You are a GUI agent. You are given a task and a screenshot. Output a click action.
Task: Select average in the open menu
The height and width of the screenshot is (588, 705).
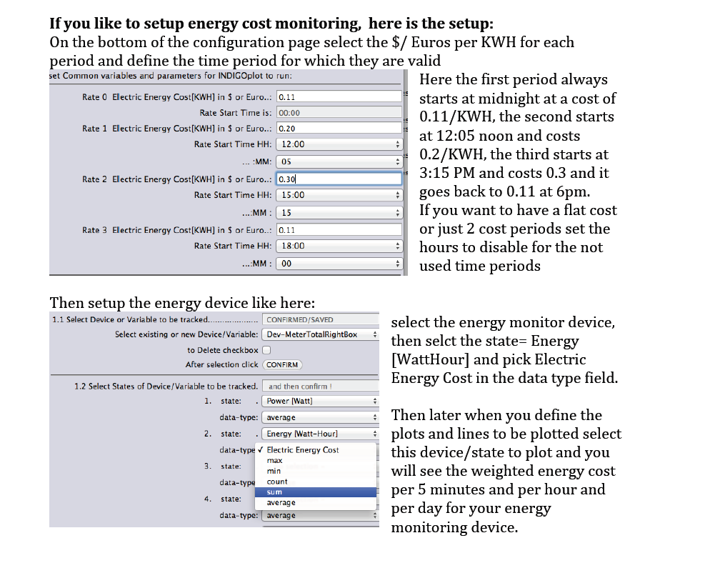(x=316, y=502)
